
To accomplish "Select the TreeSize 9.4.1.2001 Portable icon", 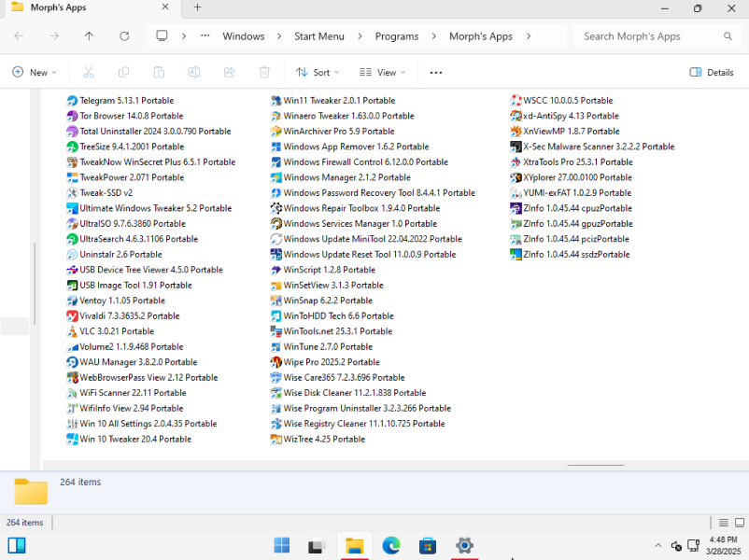I will [72, 147].
